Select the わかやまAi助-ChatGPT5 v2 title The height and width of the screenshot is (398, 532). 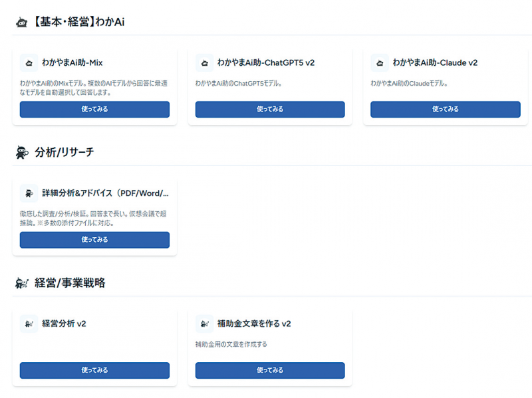coord(266,62)
